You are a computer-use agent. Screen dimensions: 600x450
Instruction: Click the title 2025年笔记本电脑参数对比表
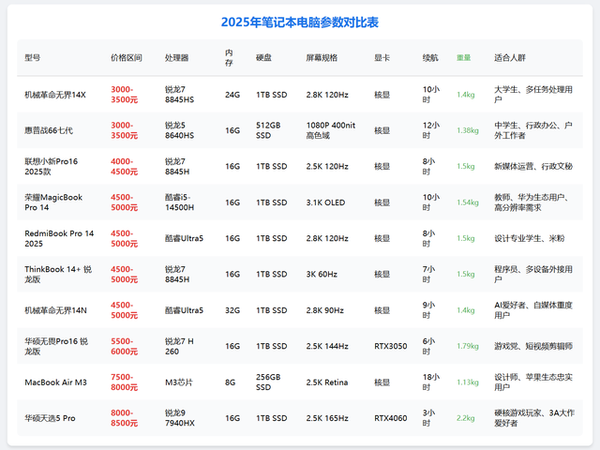pos(300,22)
